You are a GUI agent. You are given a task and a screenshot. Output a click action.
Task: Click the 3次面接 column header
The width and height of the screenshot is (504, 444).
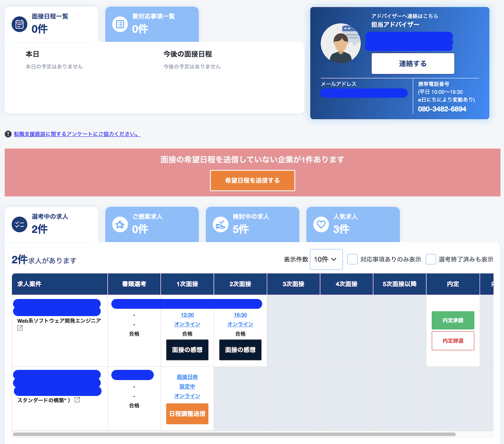click(294, 284)
